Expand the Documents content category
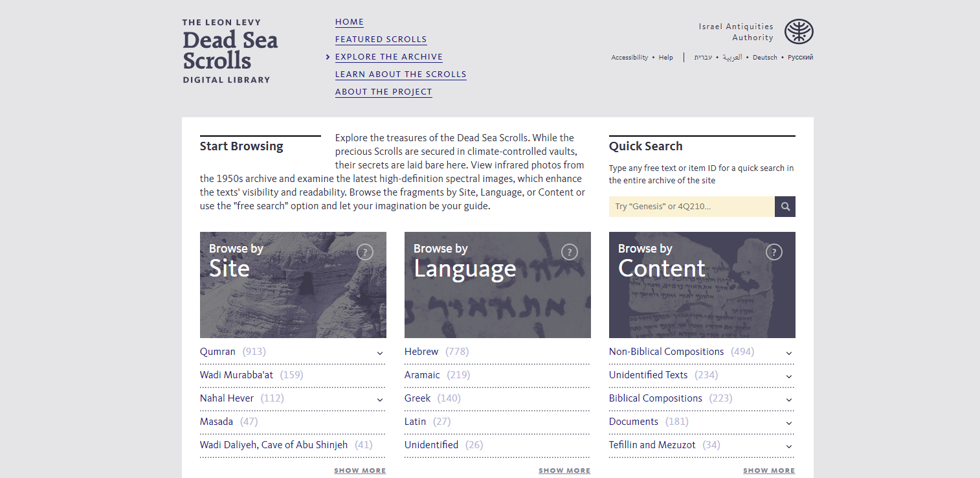This screenshot has width=980, height=478. pos(789,423)
